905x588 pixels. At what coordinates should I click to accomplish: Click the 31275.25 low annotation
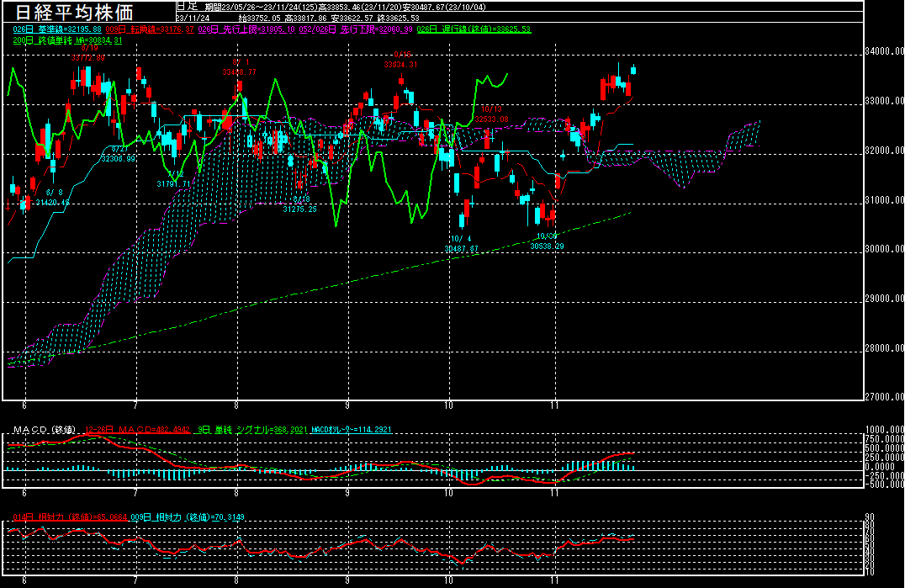tap(300, 209)
